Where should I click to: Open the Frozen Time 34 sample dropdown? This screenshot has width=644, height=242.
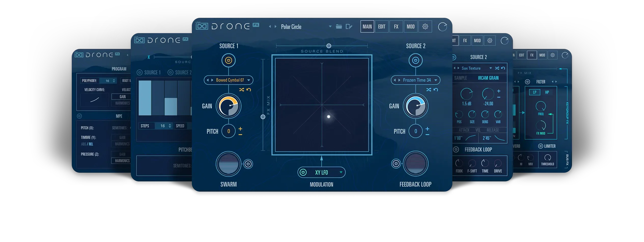(x=436, y=80)
